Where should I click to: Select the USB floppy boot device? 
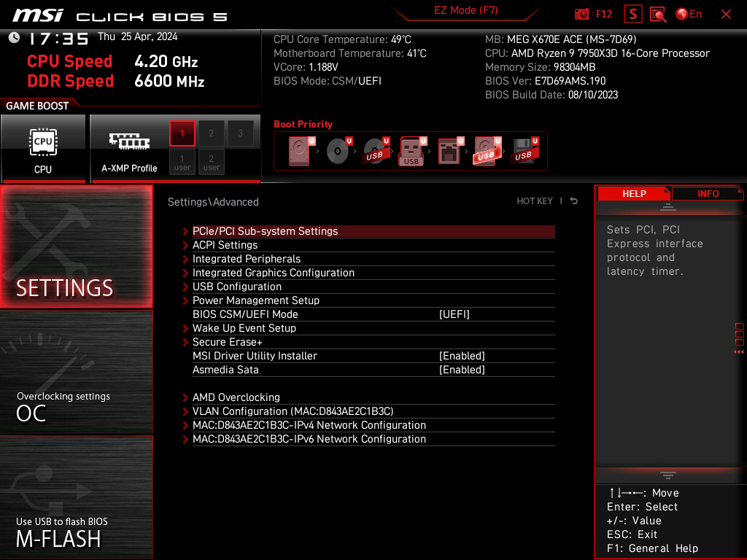pyautogui.click(x=525, y=151)
